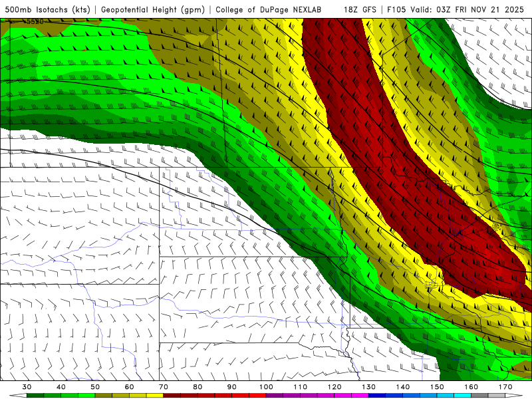532x399 pixels.
Task: Click the bright red swatch just before 100
Action: (x=257, y=395)
